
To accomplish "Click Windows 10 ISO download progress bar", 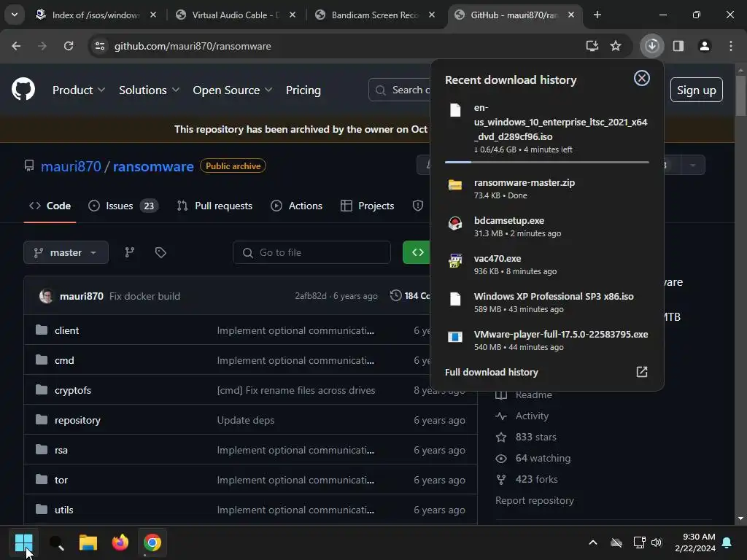I will 547,162.
